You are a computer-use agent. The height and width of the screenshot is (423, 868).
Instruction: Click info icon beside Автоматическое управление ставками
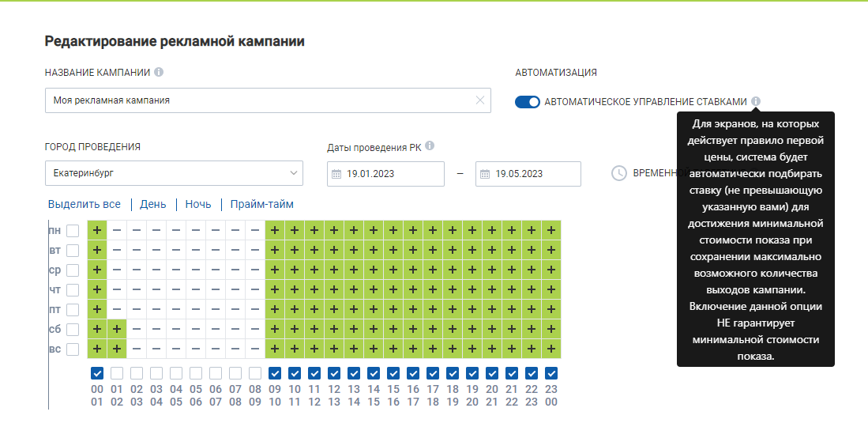[756, 101]
